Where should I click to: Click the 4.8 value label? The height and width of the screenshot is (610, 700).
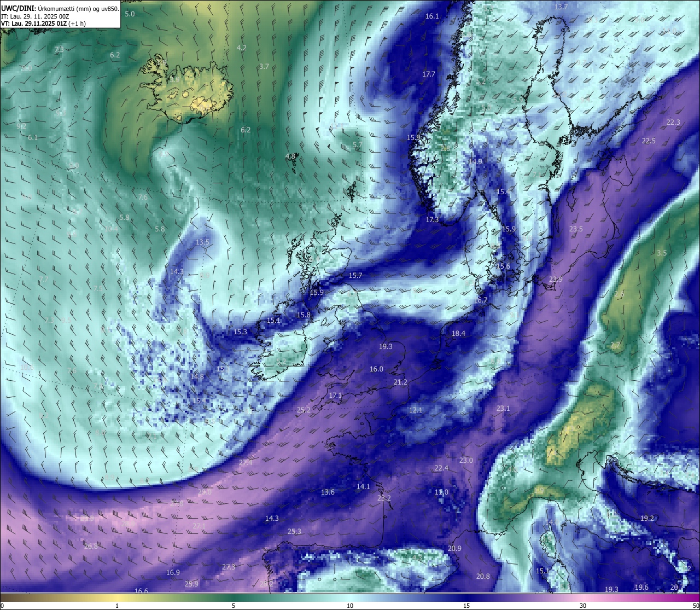tap(290, 156)
